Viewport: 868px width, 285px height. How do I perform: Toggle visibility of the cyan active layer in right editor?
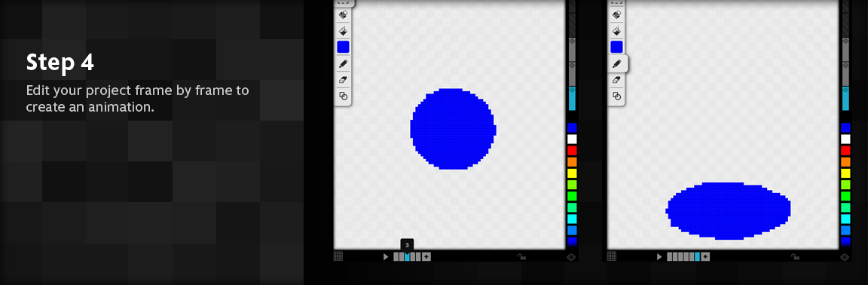(845, 90)
